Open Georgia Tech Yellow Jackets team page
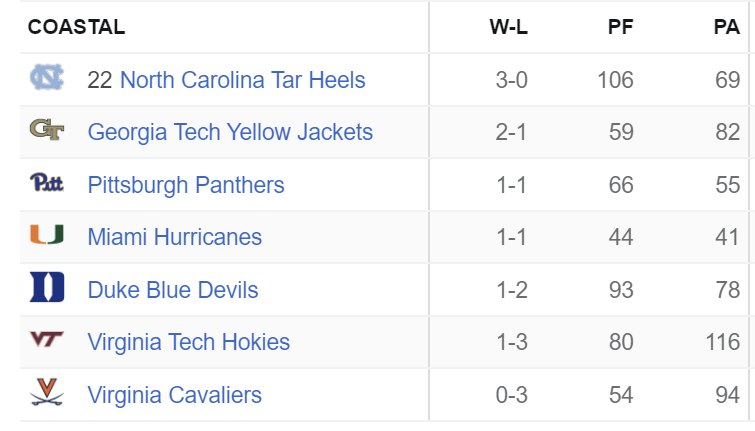This screenshot has width=755, height=431. [x=230, y=132]
